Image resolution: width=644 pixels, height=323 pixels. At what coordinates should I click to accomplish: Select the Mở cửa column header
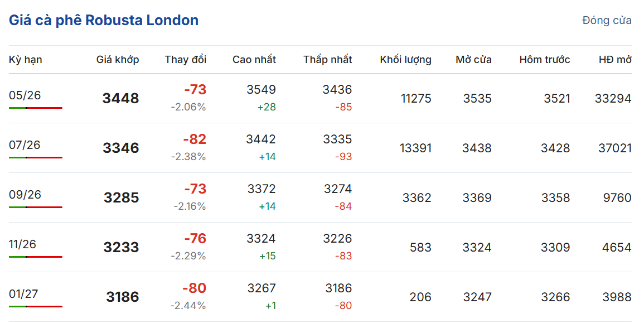[x=473, y=60]
